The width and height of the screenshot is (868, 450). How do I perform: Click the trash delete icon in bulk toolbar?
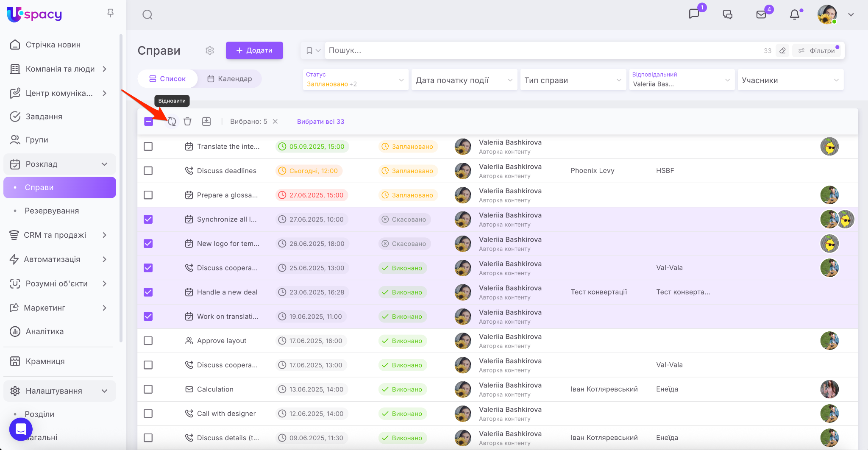[187, 122]
